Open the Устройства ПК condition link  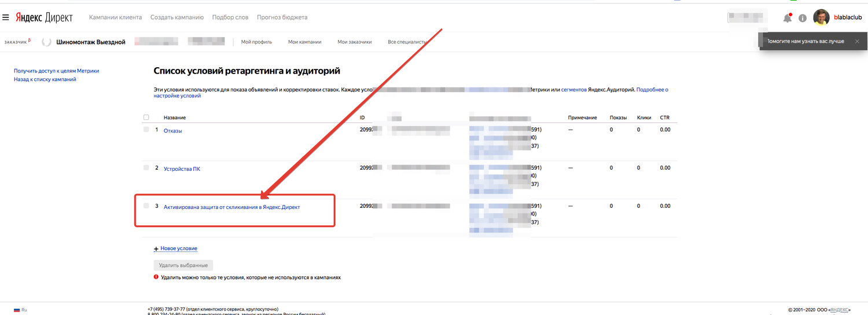pyautogui.click(x=182, y=169)
